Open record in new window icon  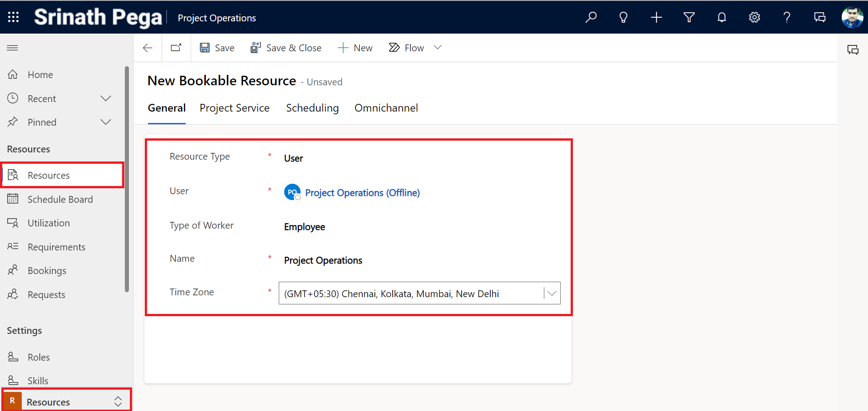tap(176, 48)
